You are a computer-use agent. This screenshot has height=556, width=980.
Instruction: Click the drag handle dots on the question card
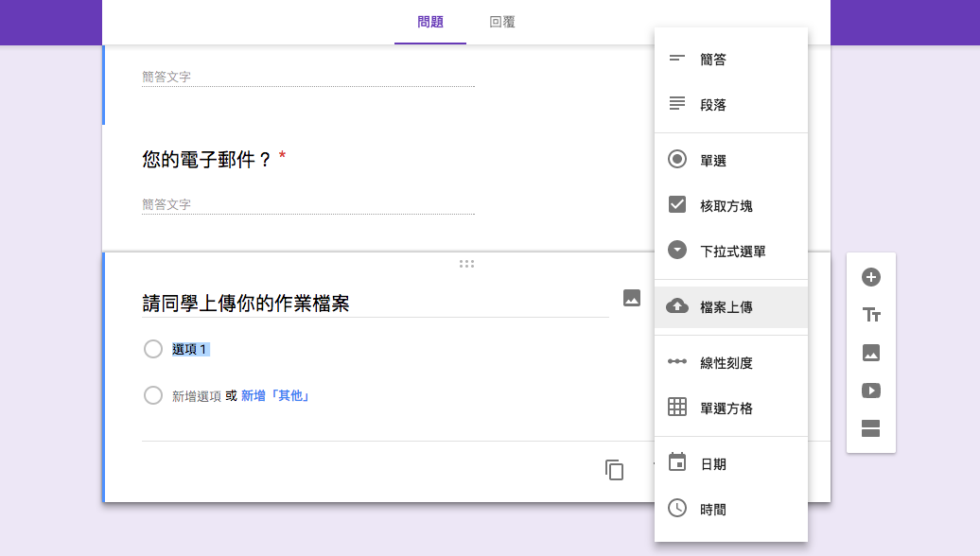(466, 264)
